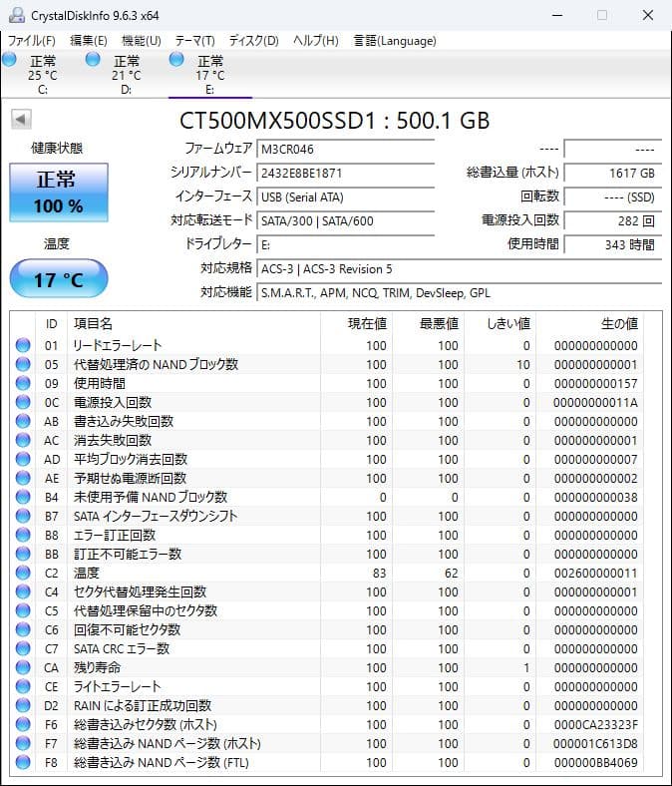672x786 pixels.
Task: Click status icon for D2 RAIN による訂正成功回数
Action: tap(23, 706)
